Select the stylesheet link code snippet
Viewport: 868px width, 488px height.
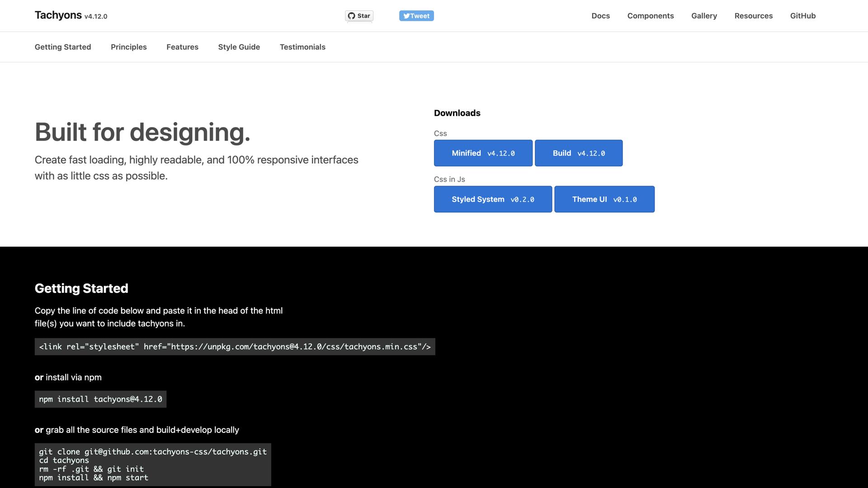[235, 347]
